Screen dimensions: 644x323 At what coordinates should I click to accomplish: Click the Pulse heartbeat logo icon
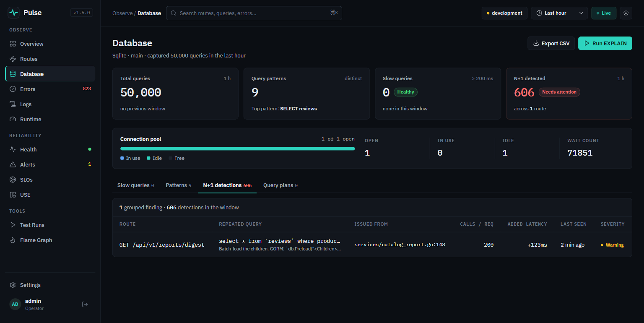[13, 13]
